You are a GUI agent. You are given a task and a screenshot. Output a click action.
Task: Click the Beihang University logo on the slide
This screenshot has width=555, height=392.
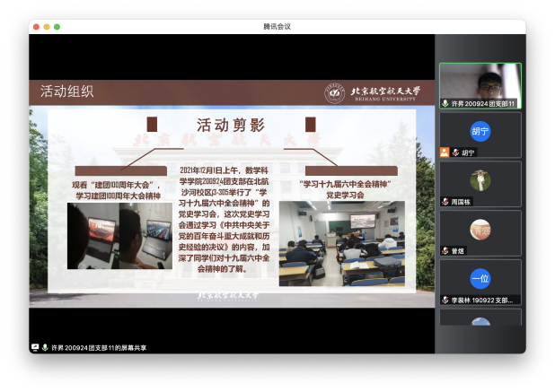[x=334, y=92]
